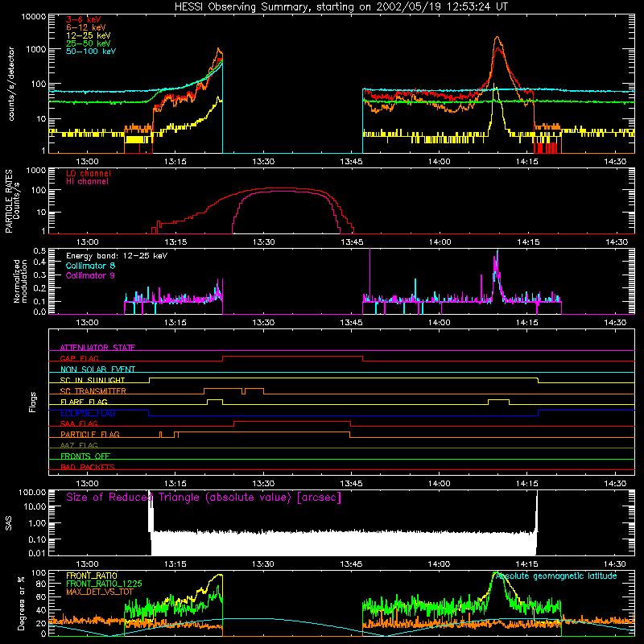Click the ATTENUATOR_STATE flag label

click(97, 348)
